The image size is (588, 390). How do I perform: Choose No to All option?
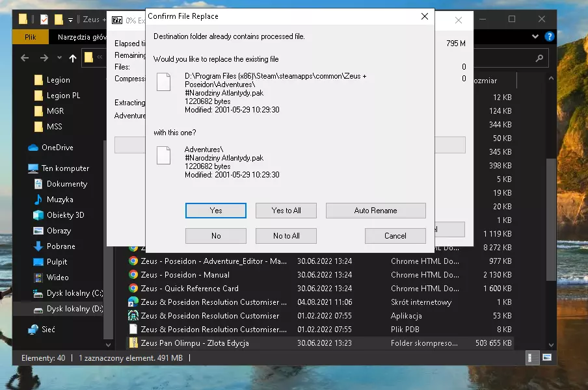(x=286, y=236)
